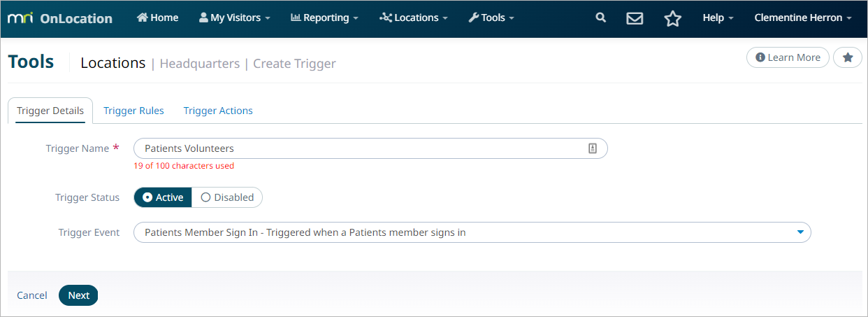Switch to the Trigger Rules tab

coord(133,111)
